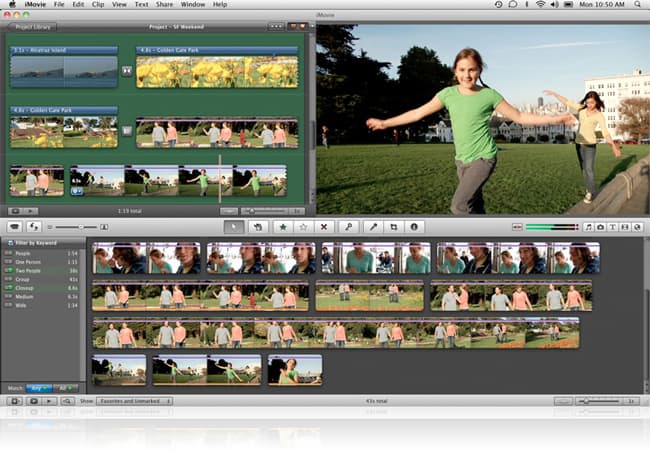Viewport: 650px width, 451px height.
Task: Open the Favorites and Unmarked show dropdown
Action: click(134, 400)
